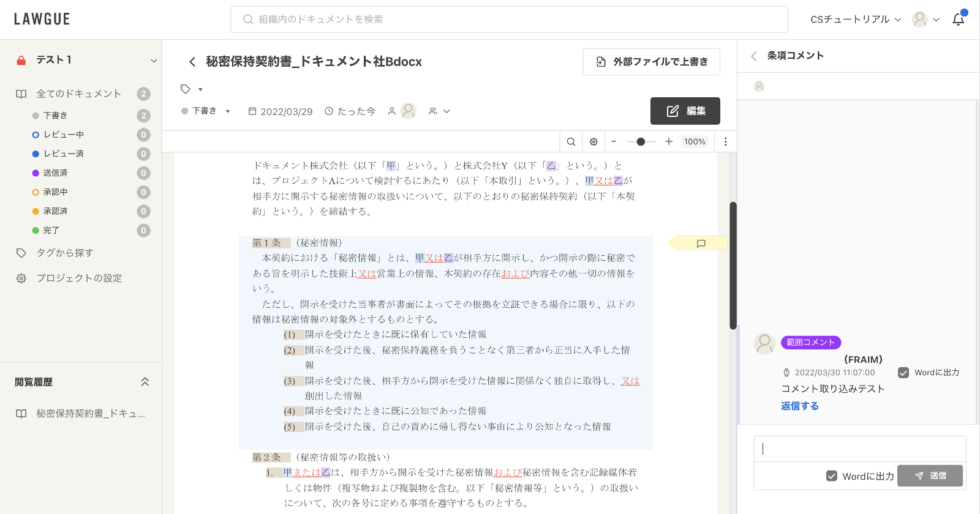Image resolution: width=980 pixels, height=514 pixels.
Task: Open the three-dot more options menu
Action: 726,141
